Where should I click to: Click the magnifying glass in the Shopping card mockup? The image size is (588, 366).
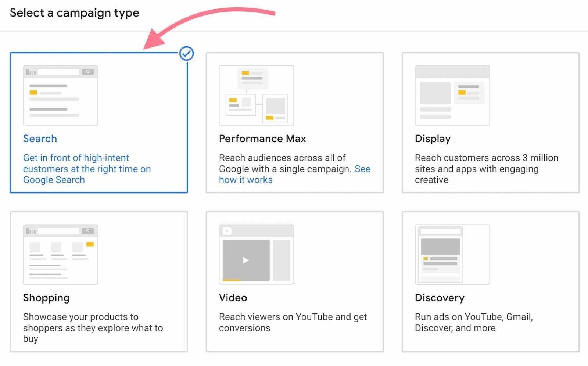click(x=88, y=231)
